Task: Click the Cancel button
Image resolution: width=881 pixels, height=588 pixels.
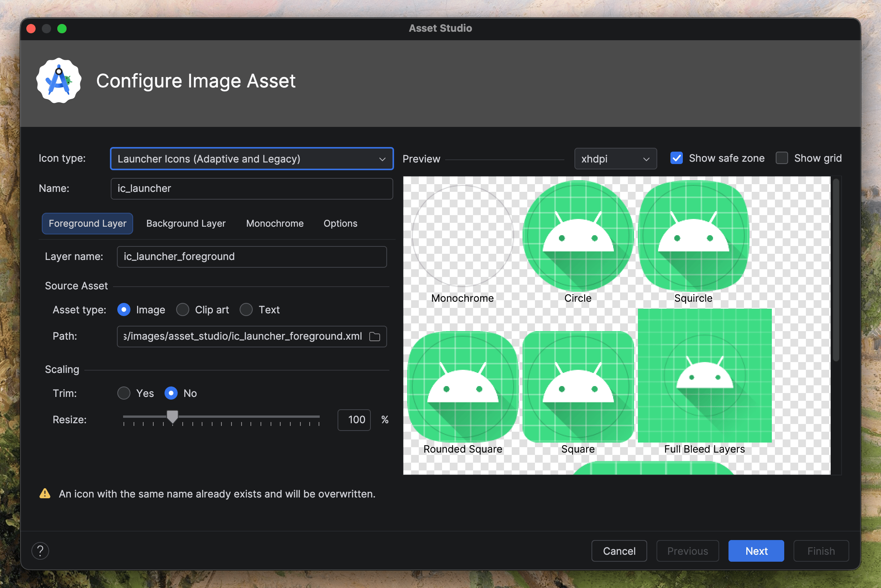Action: (x=619, y=551)
